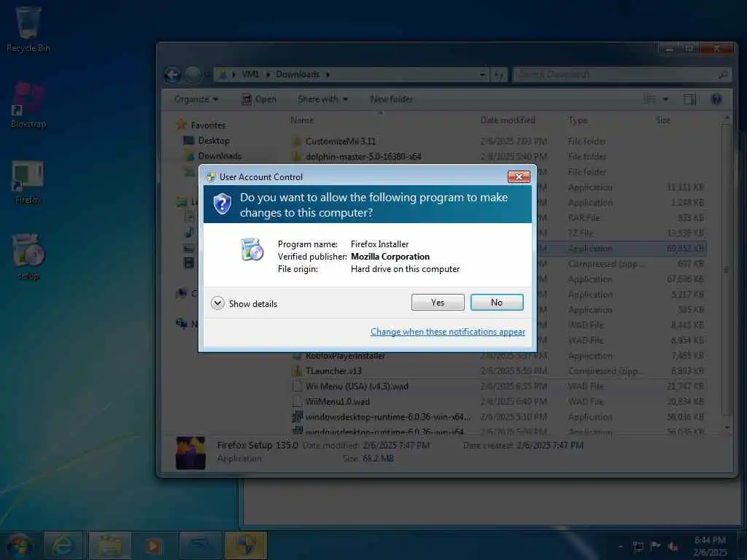Click the Explorer file list vertical scrollbar
This screenshot has width=747, height=560.
[727, 269]
